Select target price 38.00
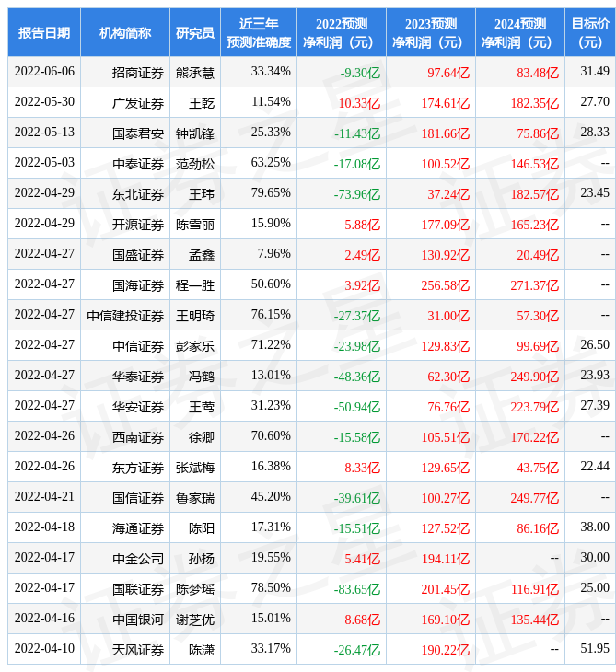 click(595, 527)
